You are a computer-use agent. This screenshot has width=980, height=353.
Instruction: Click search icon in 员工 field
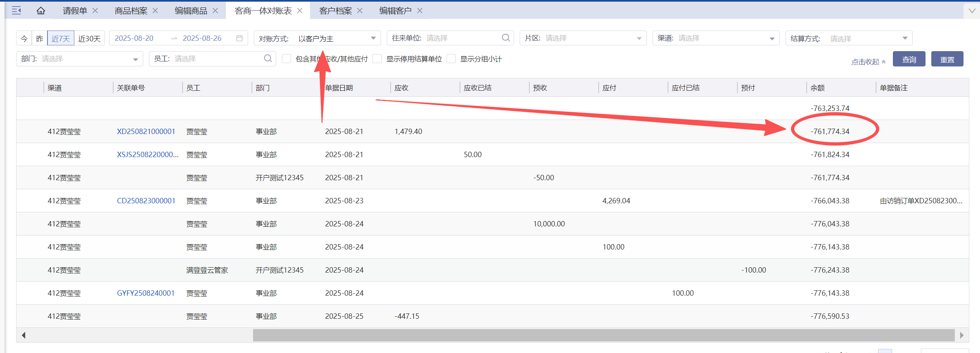pyautogui.click(x=267, y=59)
